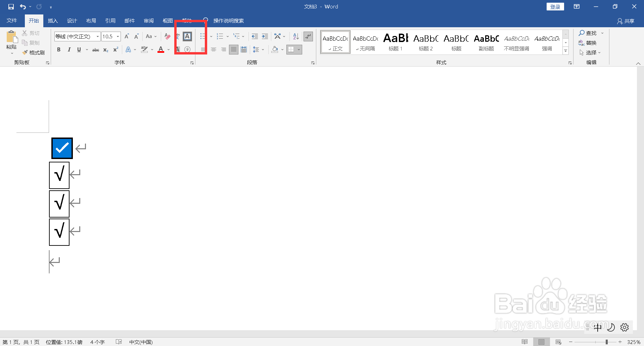Switch to the 设计 ribbon tab
This screenshot has width=644, height=346.
[72, 21]
